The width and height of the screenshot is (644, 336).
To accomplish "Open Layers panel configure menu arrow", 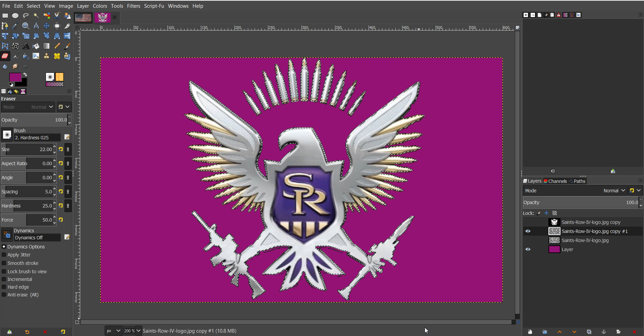I will [x=640, y=181].
